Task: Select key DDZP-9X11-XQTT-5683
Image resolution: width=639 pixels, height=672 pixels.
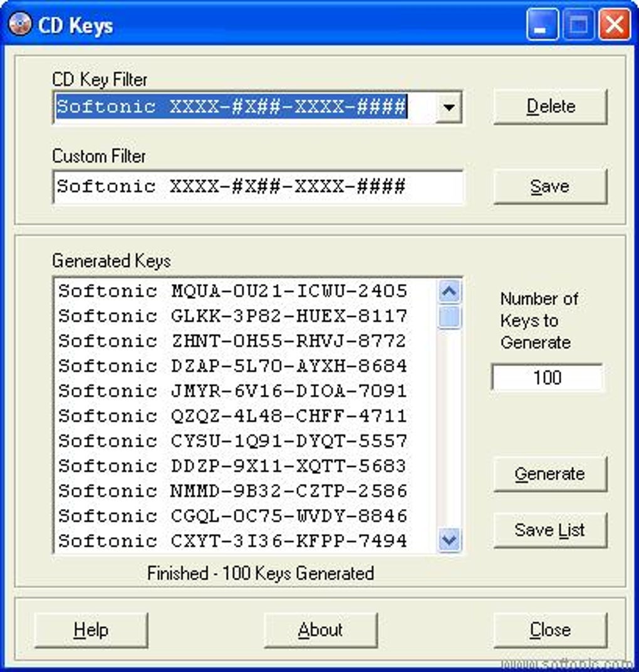Action: pyautogui.click(x=232, y=466)
